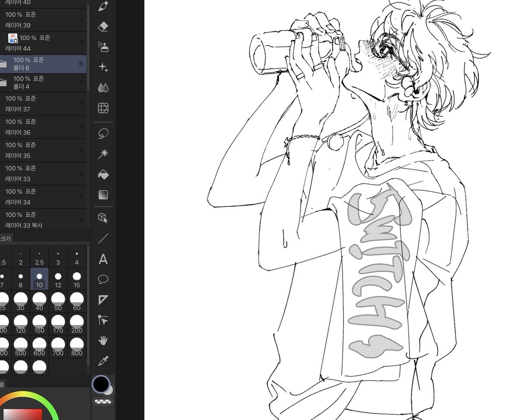Select the Pen tool

pos(103,7)
